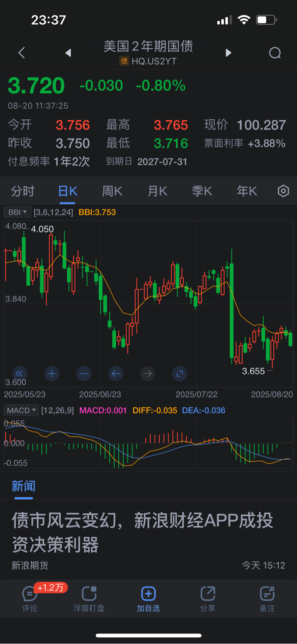Image resolution: width=297 pixels, height=644 pixels.
Task: Switch to 分时 intraday tab
Action: [23, 191]
